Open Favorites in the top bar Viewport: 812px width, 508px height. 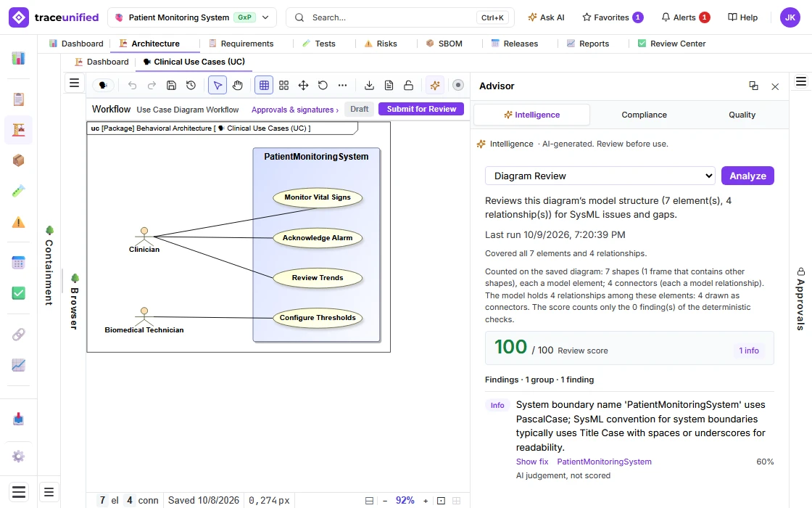(613, 17)
